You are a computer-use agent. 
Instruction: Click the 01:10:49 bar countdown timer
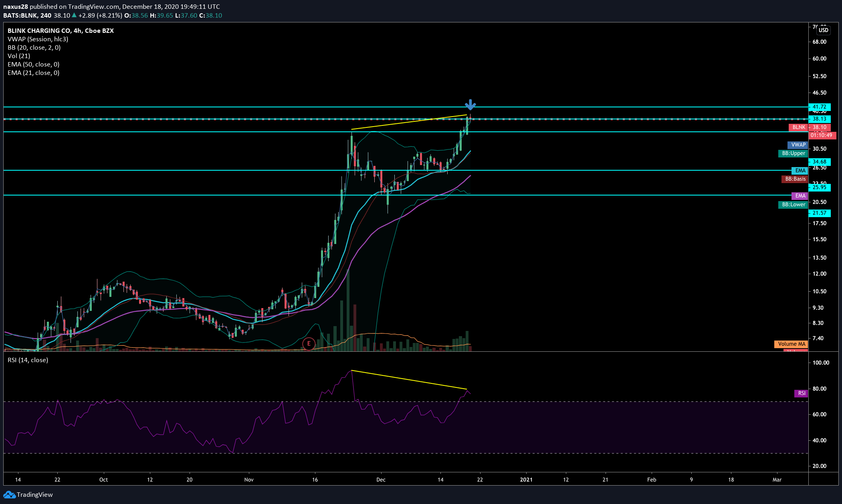point(822,135)
